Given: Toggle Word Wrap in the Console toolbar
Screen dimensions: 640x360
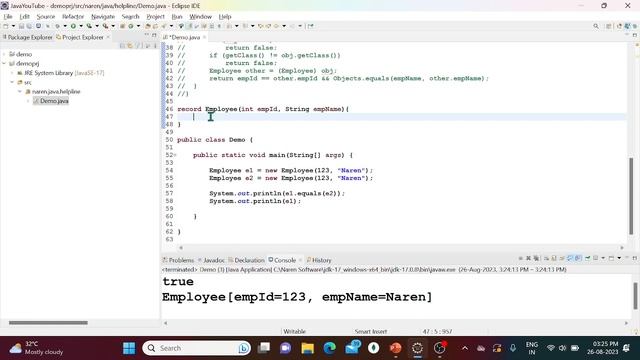Looking at the screenshot, I should (562, 258).
